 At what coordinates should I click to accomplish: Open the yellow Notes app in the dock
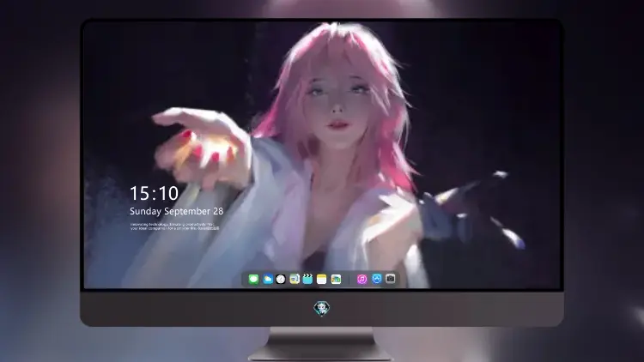[322, 280]
